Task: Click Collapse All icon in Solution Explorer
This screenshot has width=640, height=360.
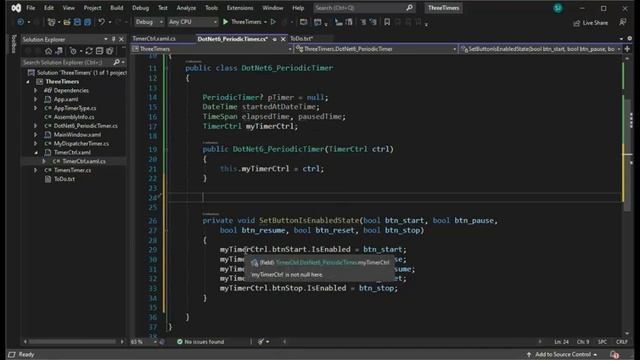Action: tap(99, 51)
